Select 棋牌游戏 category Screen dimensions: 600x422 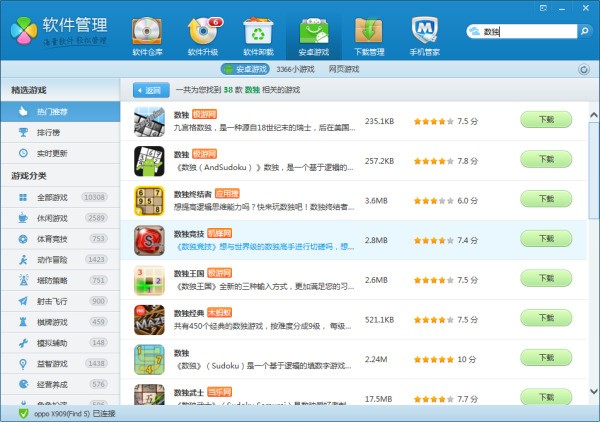(60, 322)
